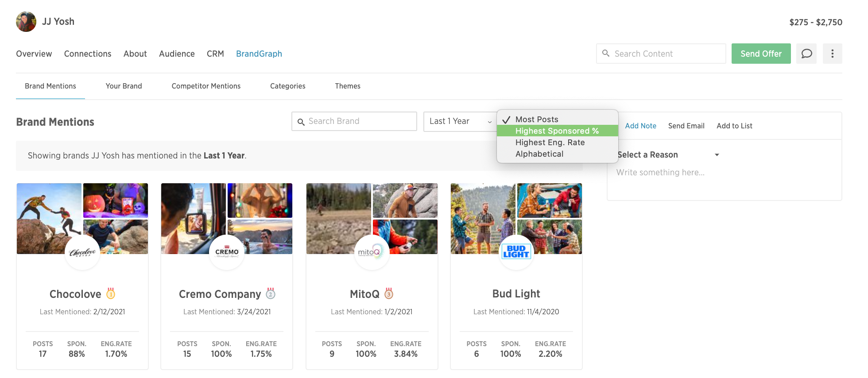Open Audience tab
868x378 pixels.
pos(177,54)
